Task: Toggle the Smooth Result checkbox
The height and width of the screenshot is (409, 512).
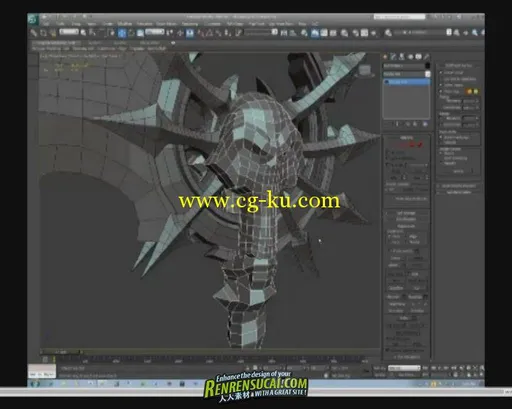Action: 441,72
